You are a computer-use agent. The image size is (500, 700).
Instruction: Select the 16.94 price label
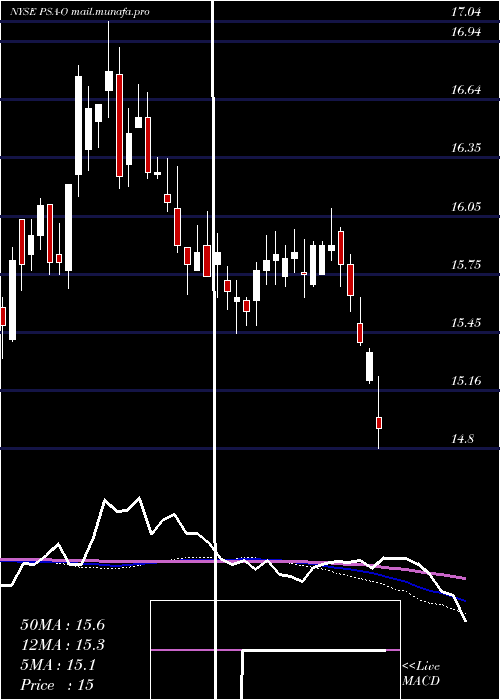tap(466, 32)
